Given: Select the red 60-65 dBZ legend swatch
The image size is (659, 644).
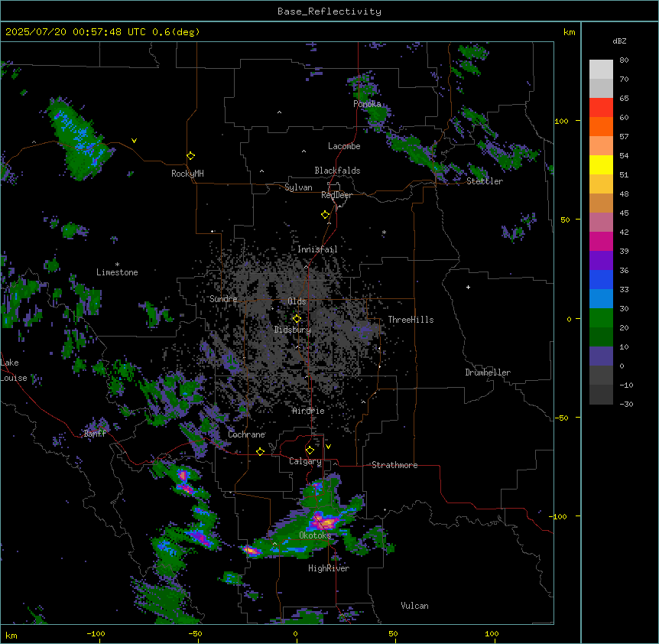Looking at the screenshot, I should pos(601,107).
